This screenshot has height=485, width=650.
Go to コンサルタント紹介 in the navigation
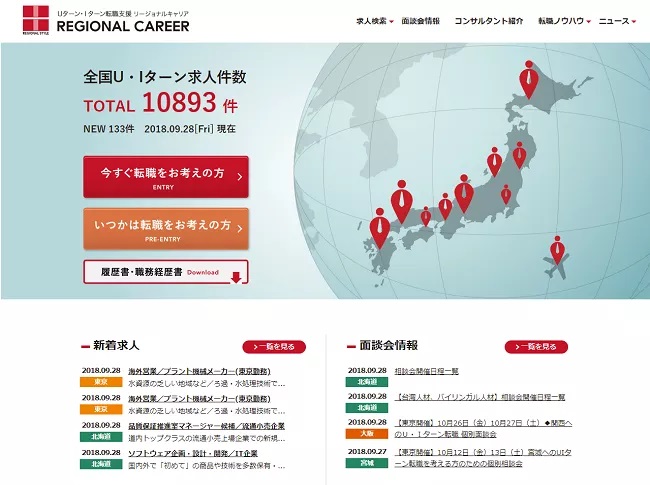point(488,21)
